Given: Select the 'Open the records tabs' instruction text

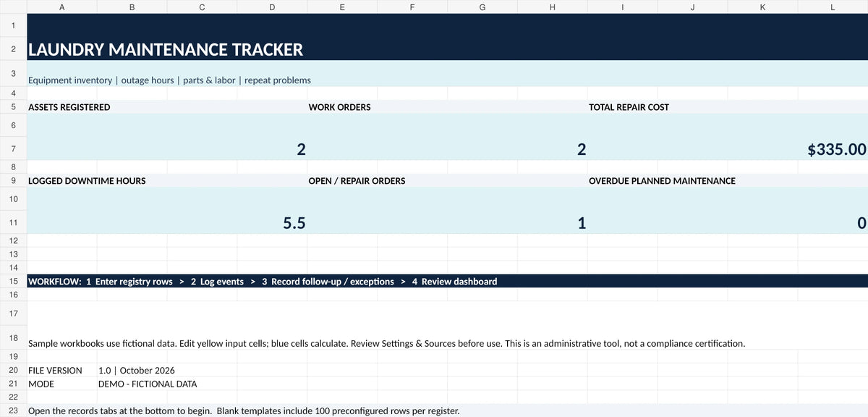Looking at the screenshot, I should point(243,410).
